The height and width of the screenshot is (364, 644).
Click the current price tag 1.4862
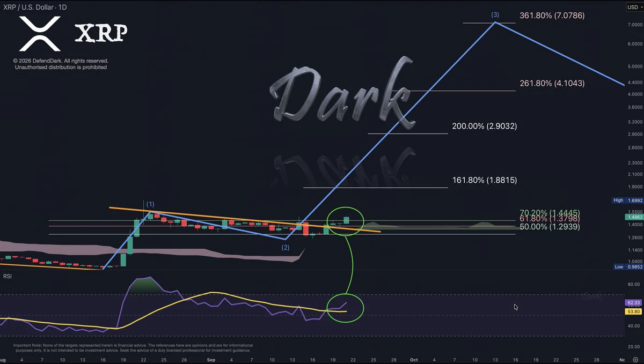pyautogui.click(x=634, y=217)
